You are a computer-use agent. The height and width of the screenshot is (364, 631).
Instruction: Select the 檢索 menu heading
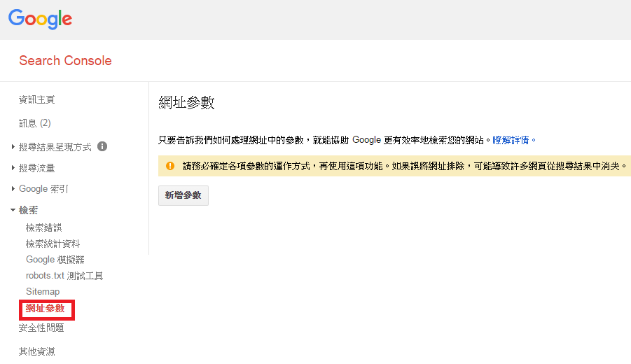coord(28,210)
